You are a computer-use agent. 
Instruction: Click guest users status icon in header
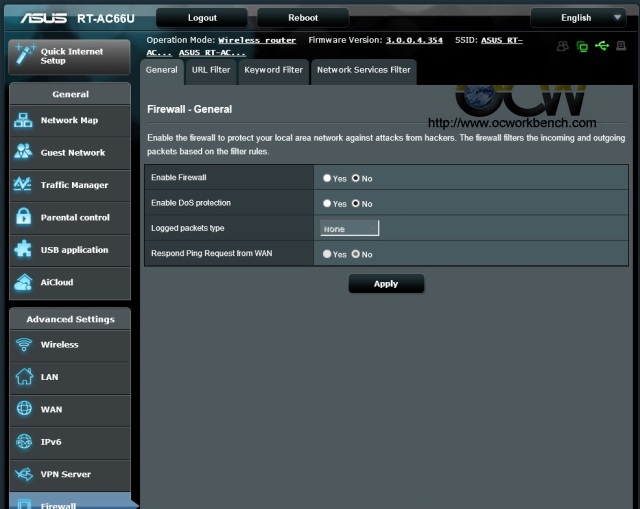pyautogui.click(x=562, y=46)
